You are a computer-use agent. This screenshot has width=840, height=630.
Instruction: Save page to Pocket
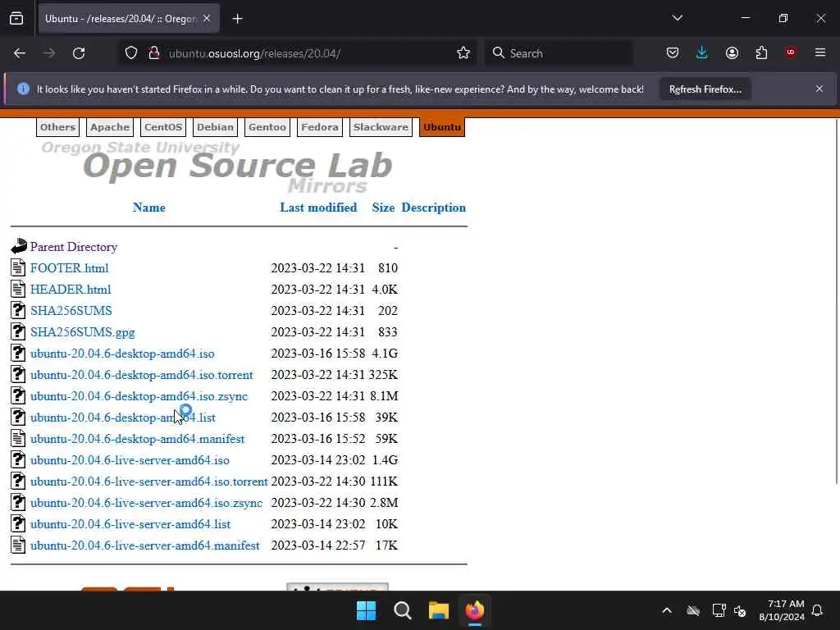tap(673, 53)
